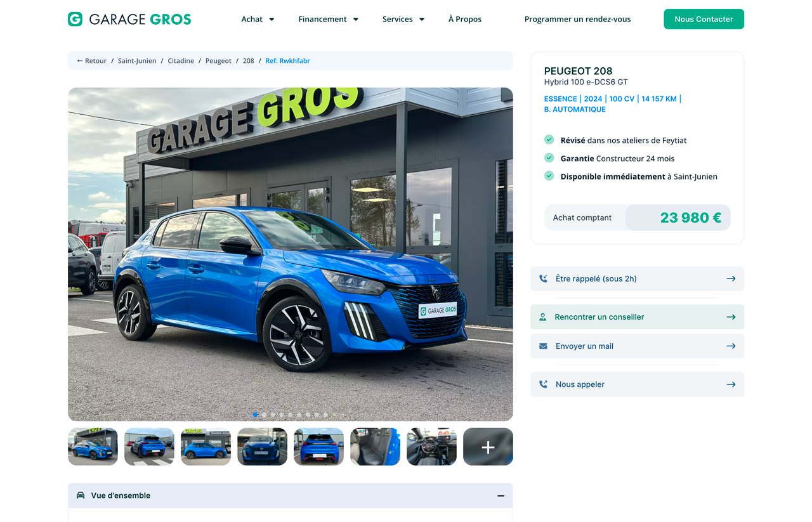The height and width of the screenshot is (522, 812).
Task: Go to the À Propos page
Action: (464, 19)
